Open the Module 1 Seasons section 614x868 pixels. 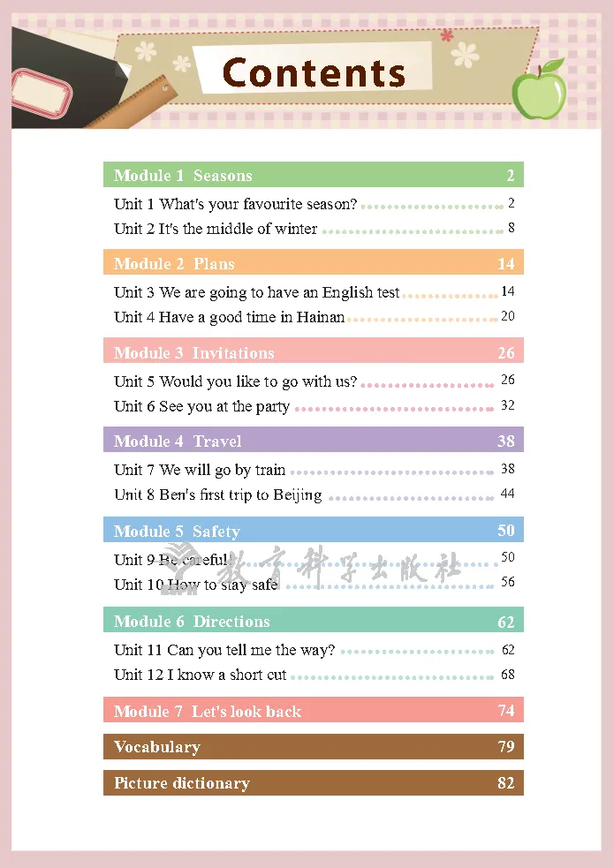(313, 175)
